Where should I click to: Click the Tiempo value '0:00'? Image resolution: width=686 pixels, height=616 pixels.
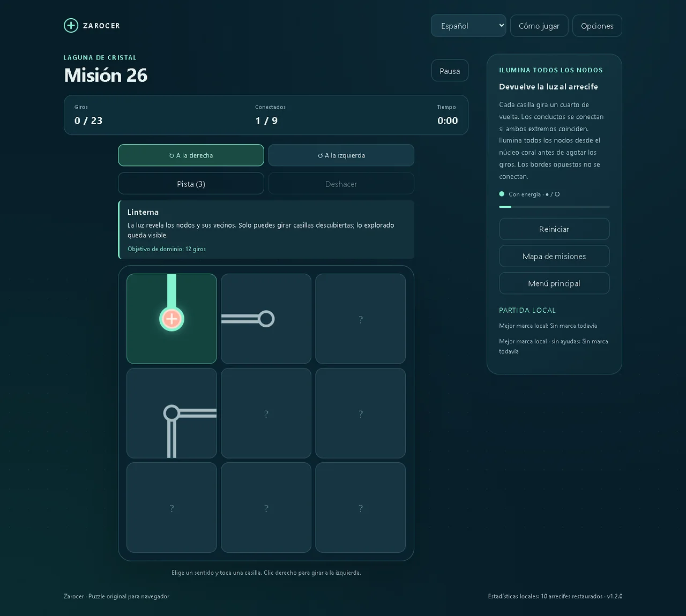click(448, 121)
